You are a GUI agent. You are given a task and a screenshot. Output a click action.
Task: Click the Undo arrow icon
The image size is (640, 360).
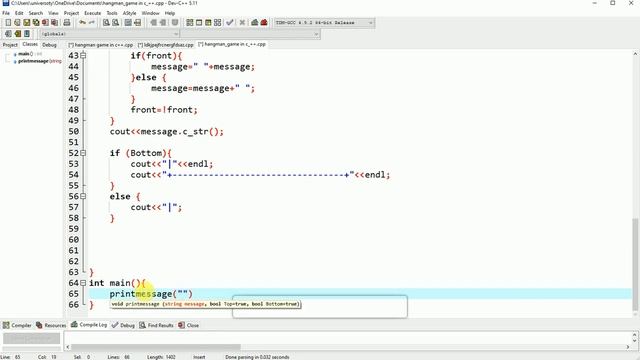coord(82,23)
